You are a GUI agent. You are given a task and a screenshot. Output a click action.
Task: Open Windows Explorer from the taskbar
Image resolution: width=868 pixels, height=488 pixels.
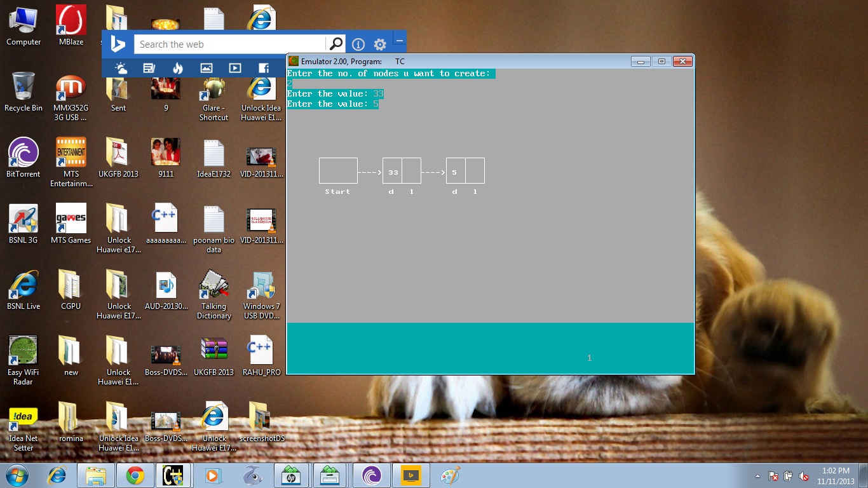pyautogui.click(x=96, y=475)
